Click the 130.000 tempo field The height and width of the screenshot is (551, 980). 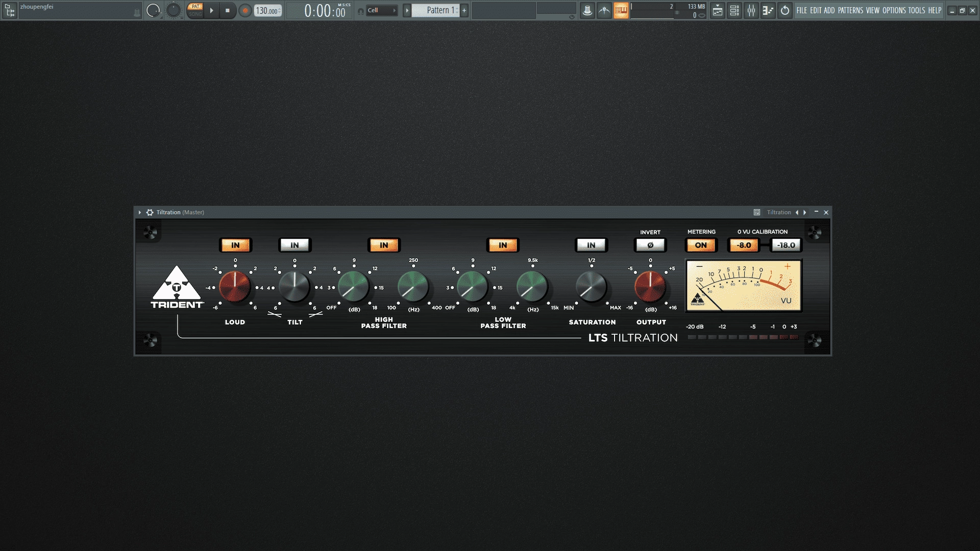point(268,11)
